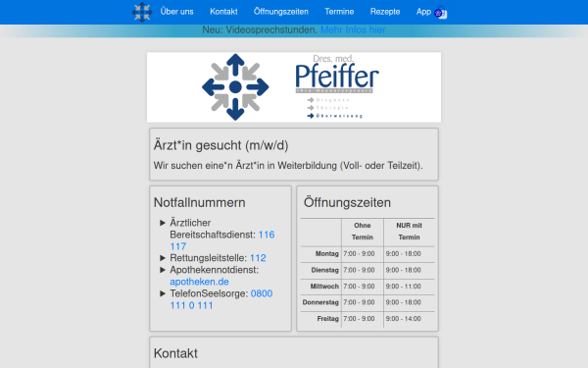This screenshot has height=368, width=588.
Task: Click the Kontakt section heading at bottom
Action: (175, 353)
